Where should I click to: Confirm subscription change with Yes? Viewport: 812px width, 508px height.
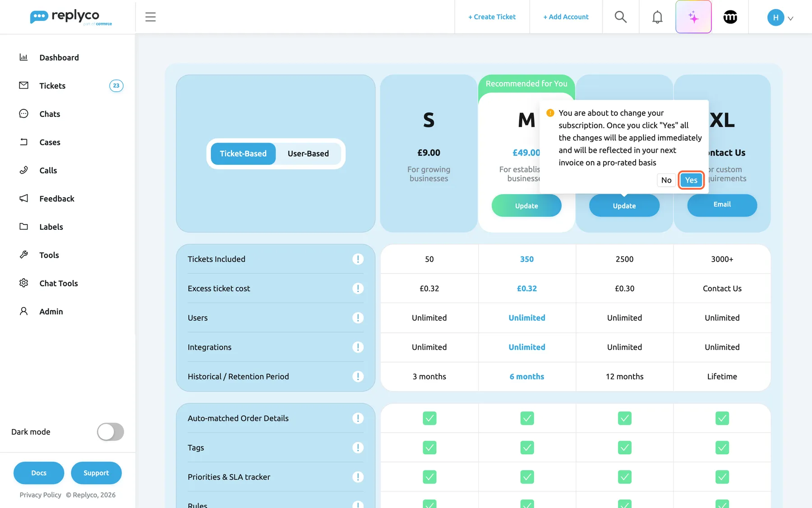tap(691, 180)
